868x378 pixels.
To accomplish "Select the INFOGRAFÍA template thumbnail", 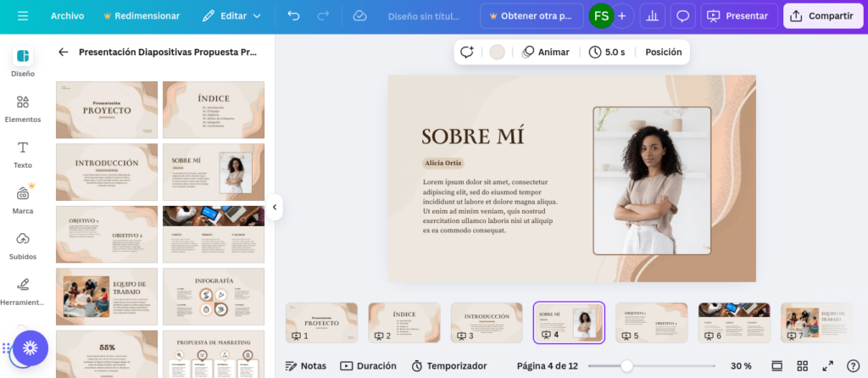I will coord(214,297).
